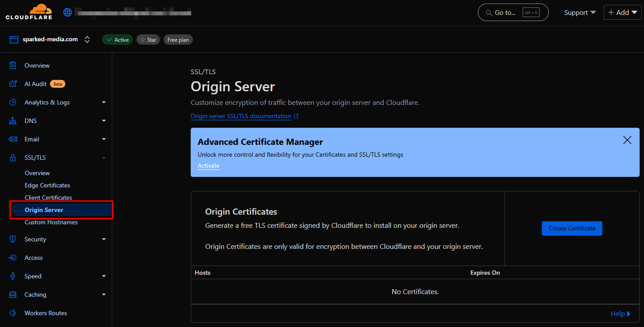Click the Activate link in the banner
This screenshot has height=327, width=644.
[209, 165]
